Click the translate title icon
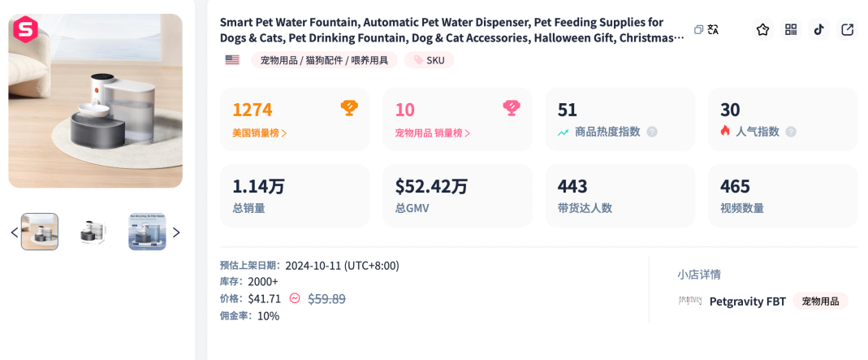The width and height of the screenshot is (868, 360). (x=712, y=29)
